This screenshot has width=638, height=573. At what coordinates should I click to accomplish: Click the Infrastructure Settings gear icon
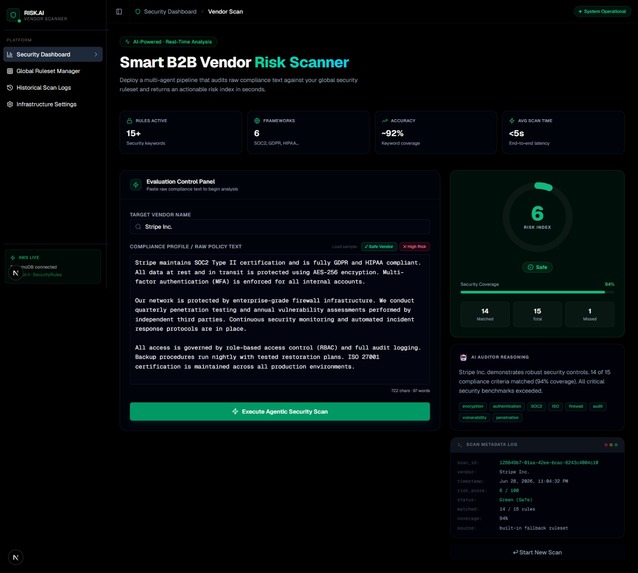click(10, 105)
